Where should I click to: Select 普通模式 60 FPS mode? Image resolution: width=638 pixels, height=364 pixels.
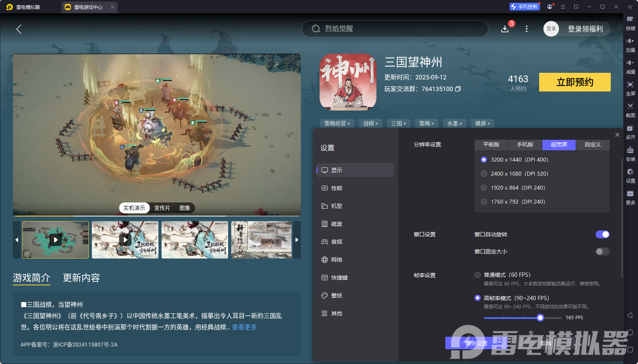pos(477,274)
